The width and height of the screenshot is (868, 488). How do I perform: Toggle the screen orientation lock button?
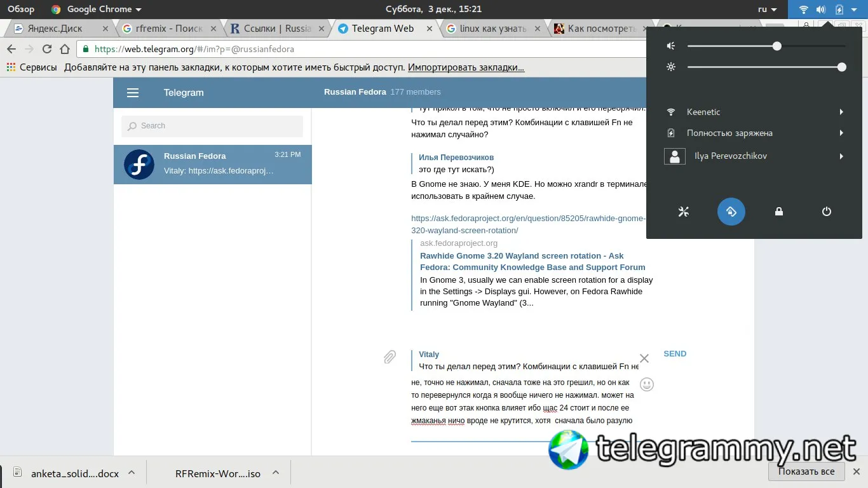pyautogui.click(x=731, y=212)
